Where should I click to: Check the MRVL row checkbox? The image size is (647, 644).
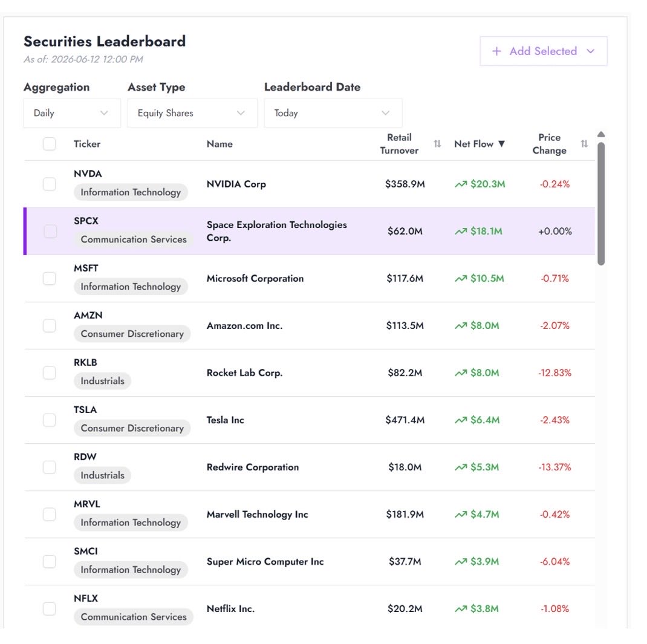pos(49,515)
